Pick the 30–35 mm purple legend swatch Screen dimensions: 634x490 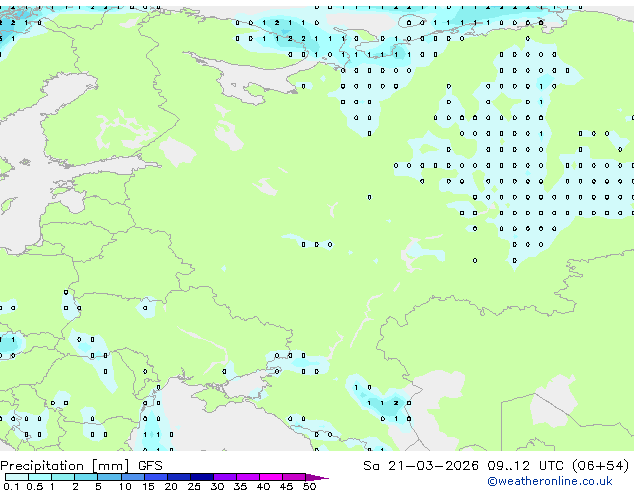pos(225,477)
